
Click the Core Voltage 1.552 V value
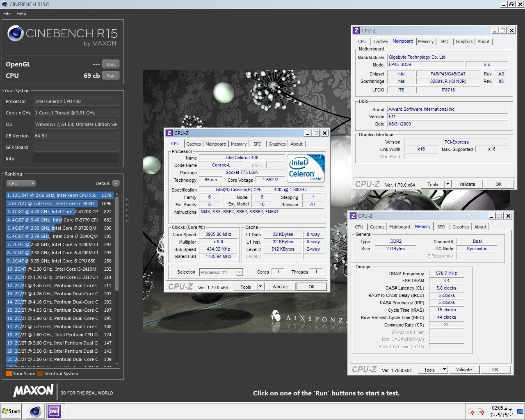click(x=270, y=180)
